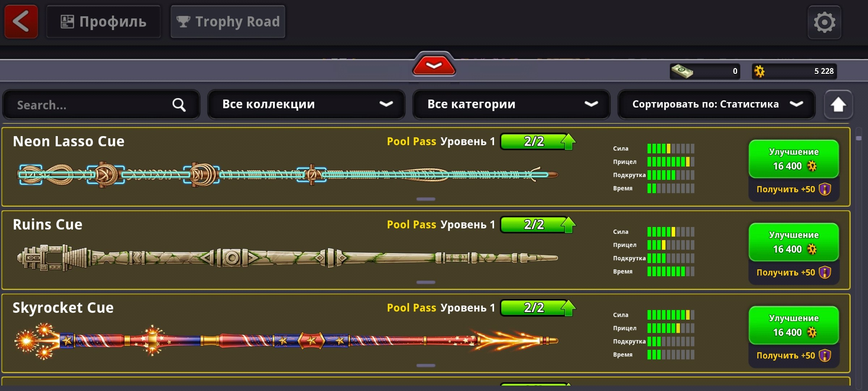The height and width of the screenshot is (391, 868).
Task: Open the Все категории dropdown
Action: tap(511, 104)
